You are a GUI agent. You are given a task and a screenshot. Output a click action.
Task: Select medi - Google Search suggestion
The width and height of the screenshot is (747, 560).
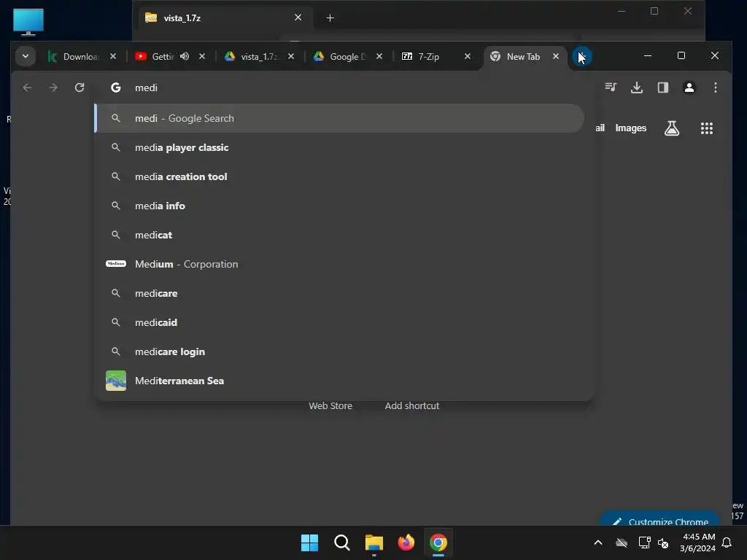pyautogui.click(x=339, y=118)
